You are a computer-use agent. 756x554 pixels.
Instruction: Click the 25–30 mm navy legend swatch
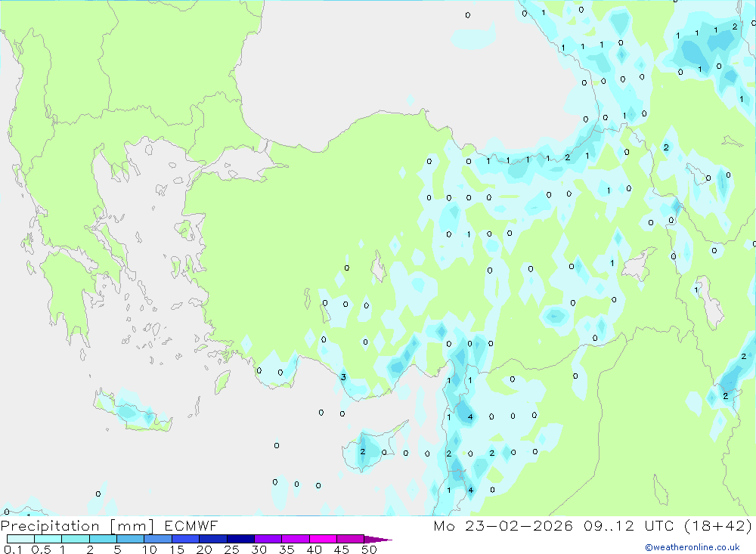pos(240,539)
